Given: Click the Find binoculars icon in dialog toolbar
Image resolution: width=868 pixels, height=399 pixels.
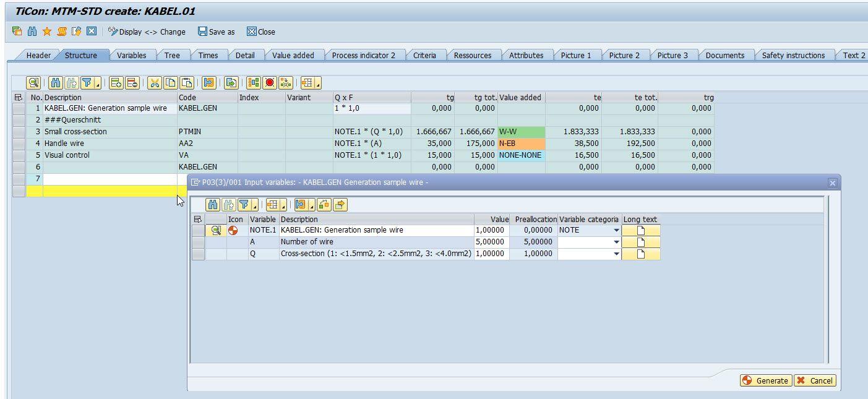Looking at the screenshot, I should (x=213, y=205).
